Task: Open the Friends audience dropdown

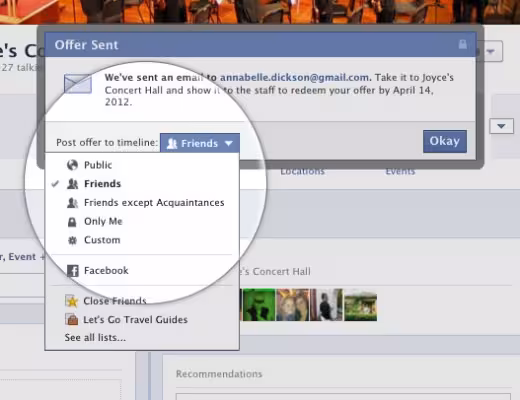Action: pos(200,143)
